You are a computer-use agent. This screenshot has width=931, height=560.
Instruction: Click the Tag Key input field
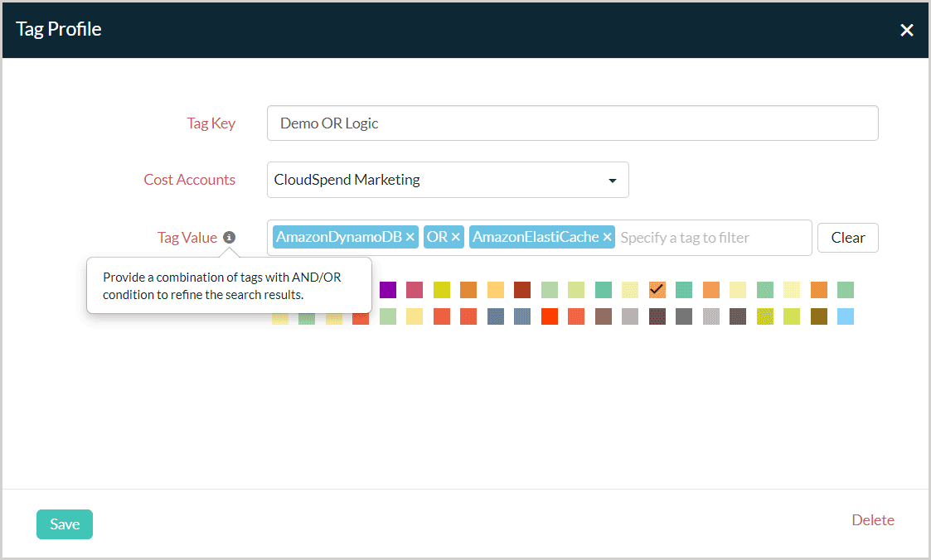coord(572,123)
